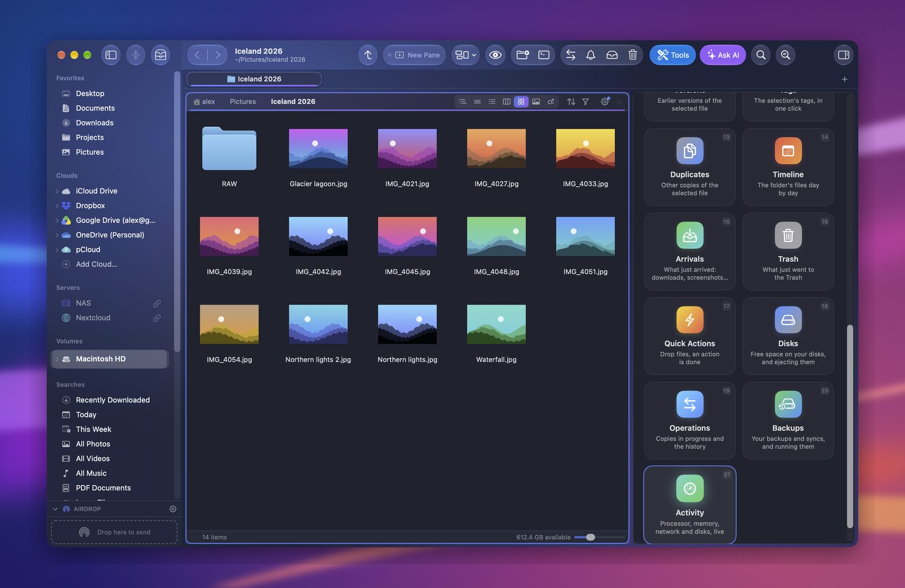Create a new folder from toolbar
905x588 pixels.
coord(523,55)
